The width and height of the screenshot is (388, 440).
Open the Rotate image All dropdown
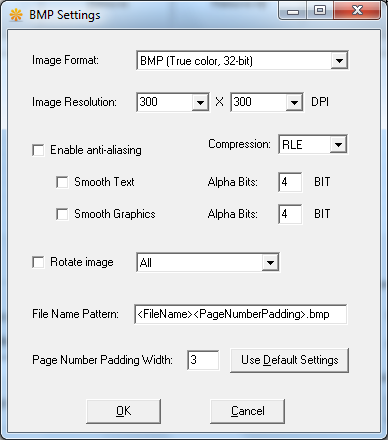click(208, 262)
